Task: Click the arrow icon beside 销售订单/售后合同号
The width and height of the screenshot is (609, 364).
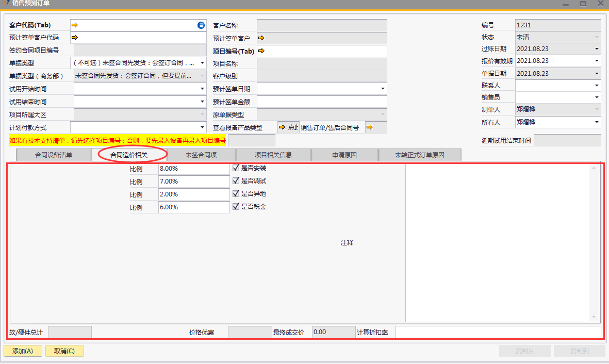Action: coord(369,127)
